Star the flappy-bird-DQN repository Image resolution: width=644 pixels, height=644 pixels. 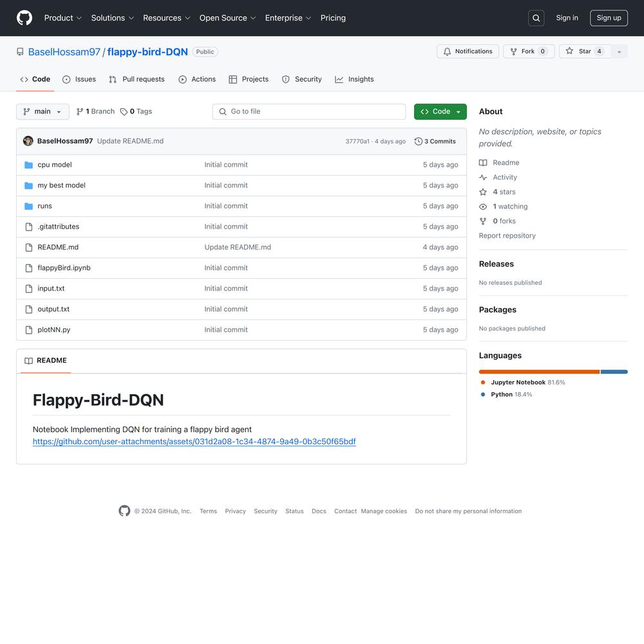click(585, 52)
